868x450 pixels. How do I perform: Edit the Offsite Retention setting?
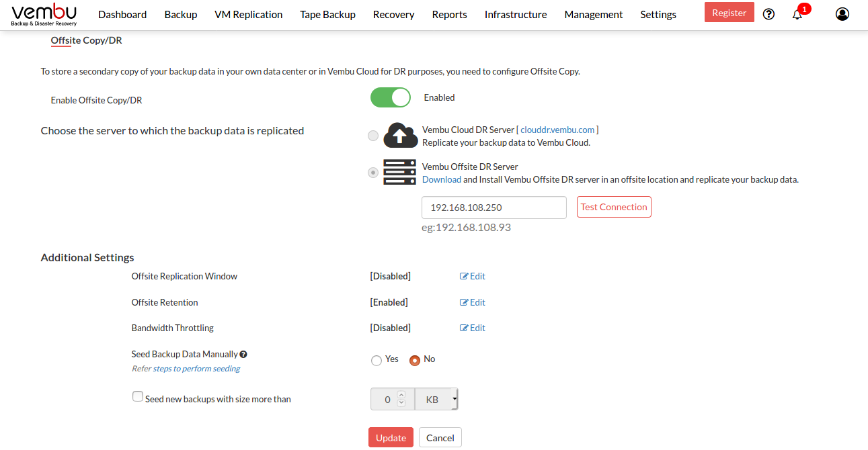coord(473,302)
